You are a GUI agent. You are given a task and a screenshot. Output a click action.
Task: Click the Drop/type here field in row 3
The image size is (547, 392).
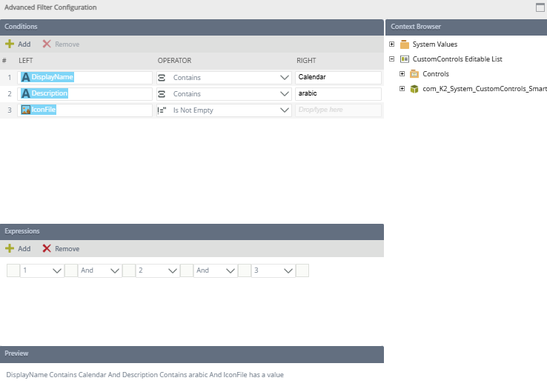338,110
